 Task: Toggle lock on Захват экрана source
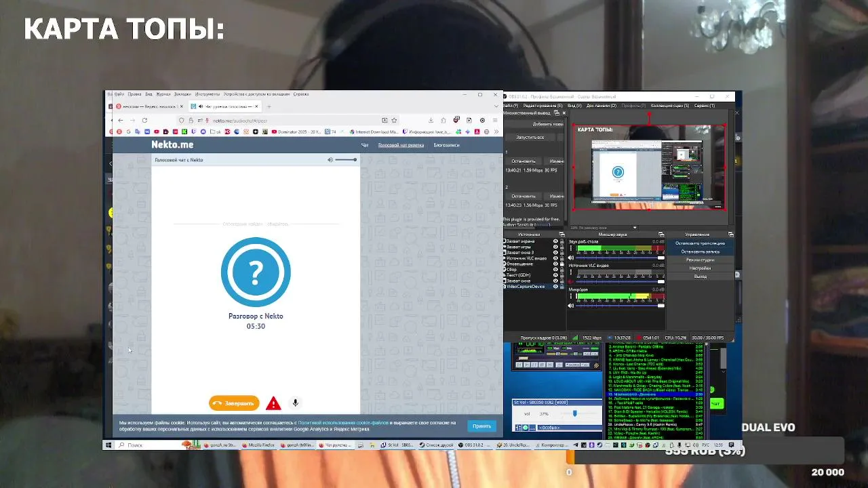(562, 241)
